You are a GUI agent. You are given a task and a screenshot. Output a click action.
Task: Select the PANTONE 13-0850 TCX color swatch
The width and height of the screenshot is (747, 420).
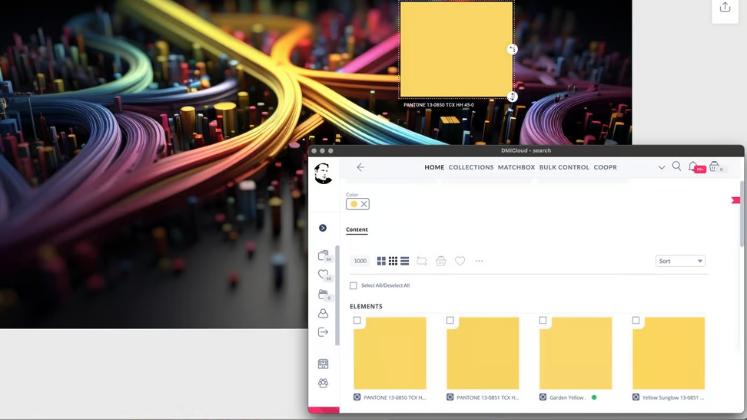(x=390, y=353)
